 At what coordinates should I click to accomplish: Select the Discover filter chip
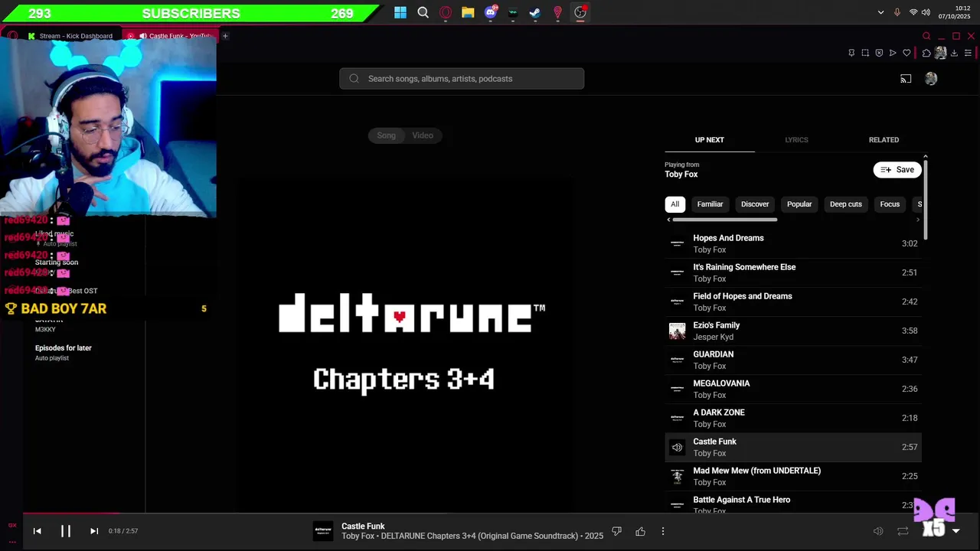click(755, 204)
